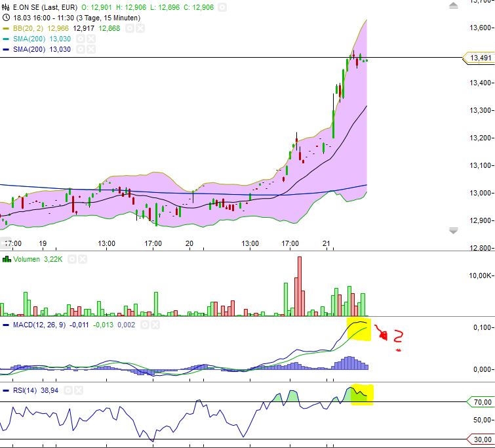Open settings gear beside the C: 12,906 value
The width and height of the screenshot is (495, 448).
(222, 7)
